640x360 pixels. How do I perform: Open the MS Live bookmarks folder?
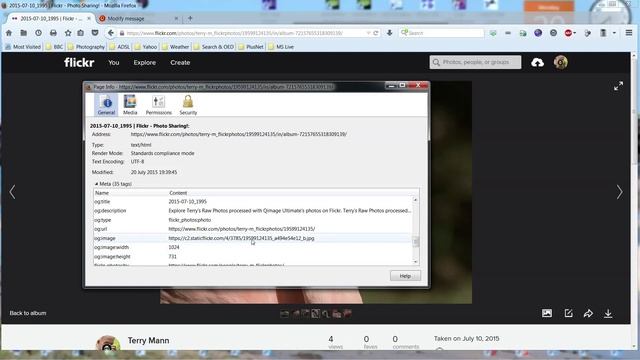[x=281, y=47]
